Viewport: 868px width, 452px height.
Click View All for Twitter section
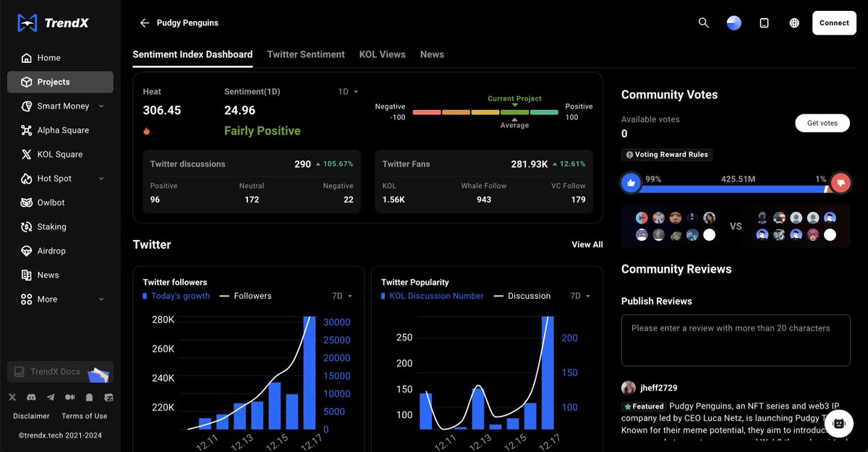point(587,244)
